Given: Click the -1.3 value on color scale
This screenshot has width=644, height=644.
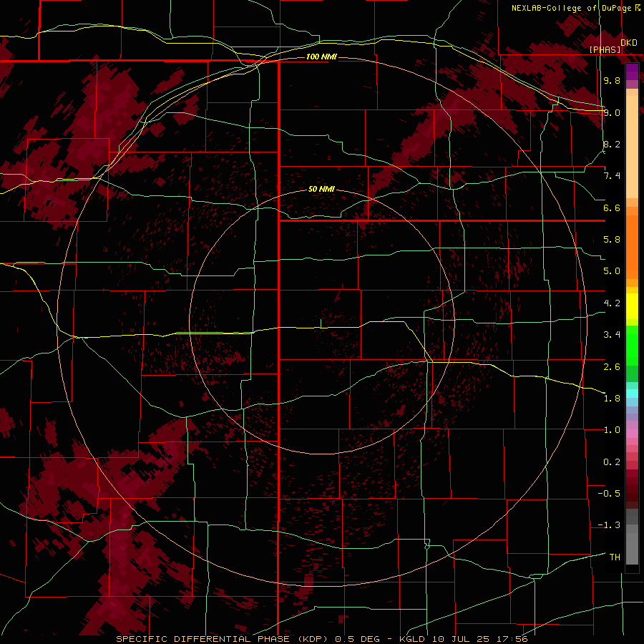Looking at the screenshot, I should [x=609, y=525].
